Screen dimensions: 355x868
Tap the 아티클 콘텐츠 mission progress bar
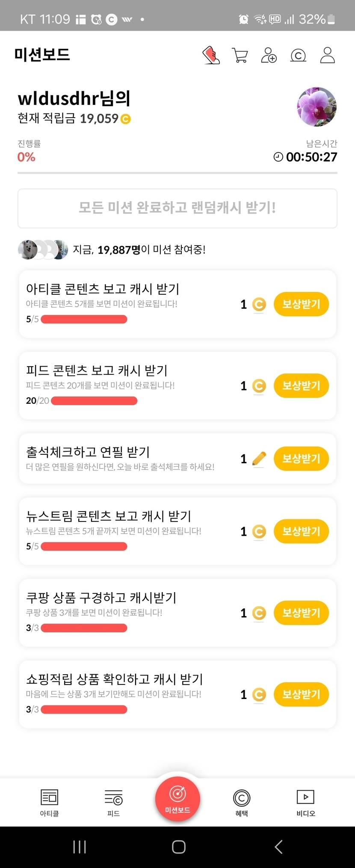point(84,319)
